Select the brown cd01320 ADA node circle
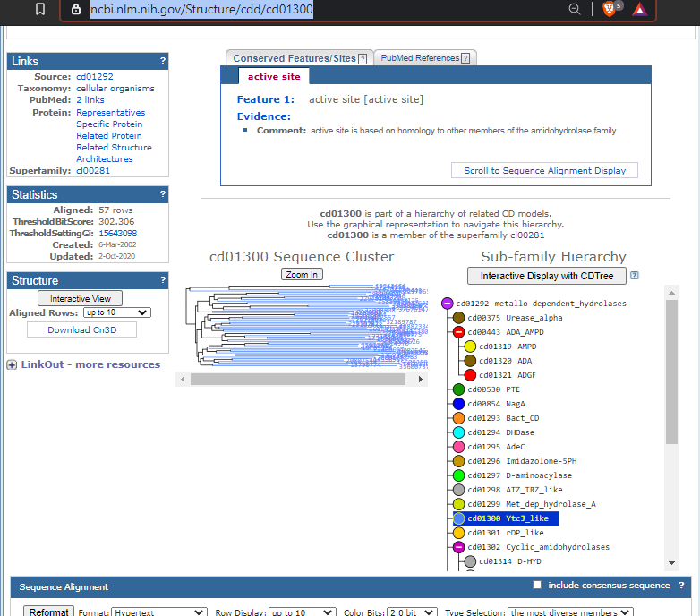Screen dimensions: 700x616 [x=470, y=361]
